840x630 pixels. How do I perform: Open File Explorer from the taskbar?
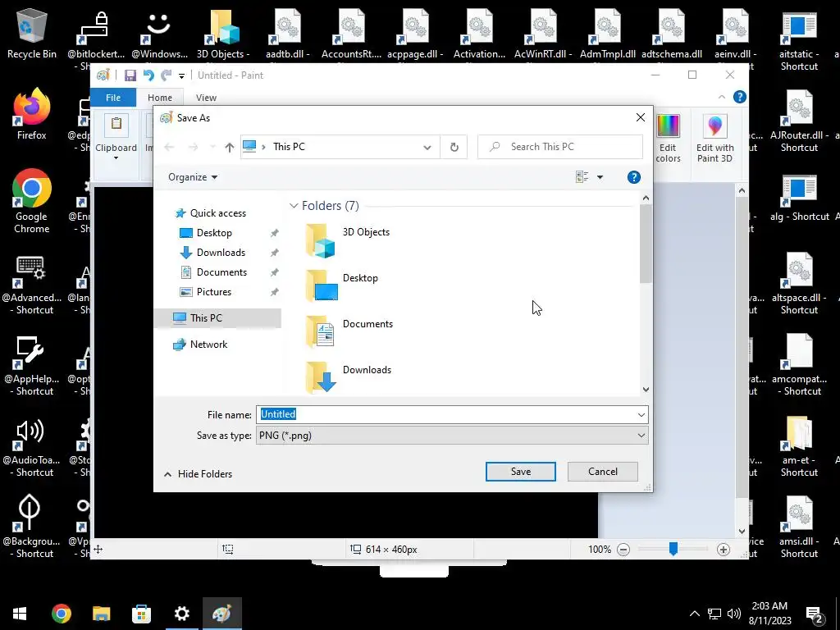(101, 614)
